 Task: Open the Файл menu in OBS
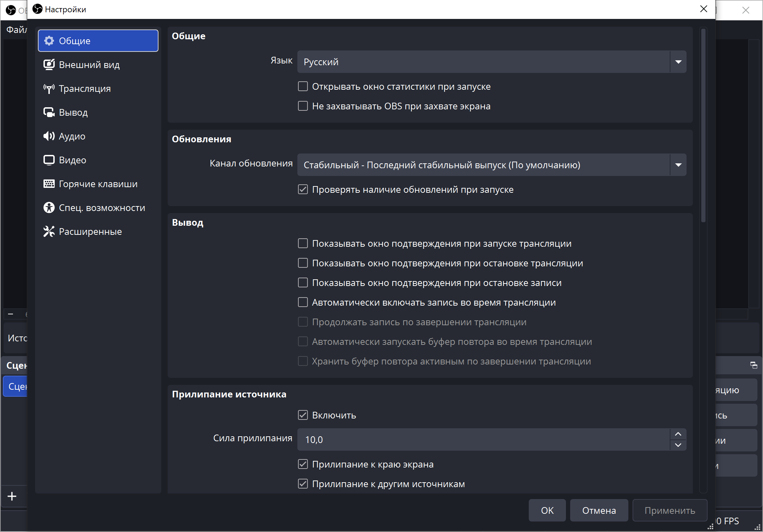click(16, 30)
